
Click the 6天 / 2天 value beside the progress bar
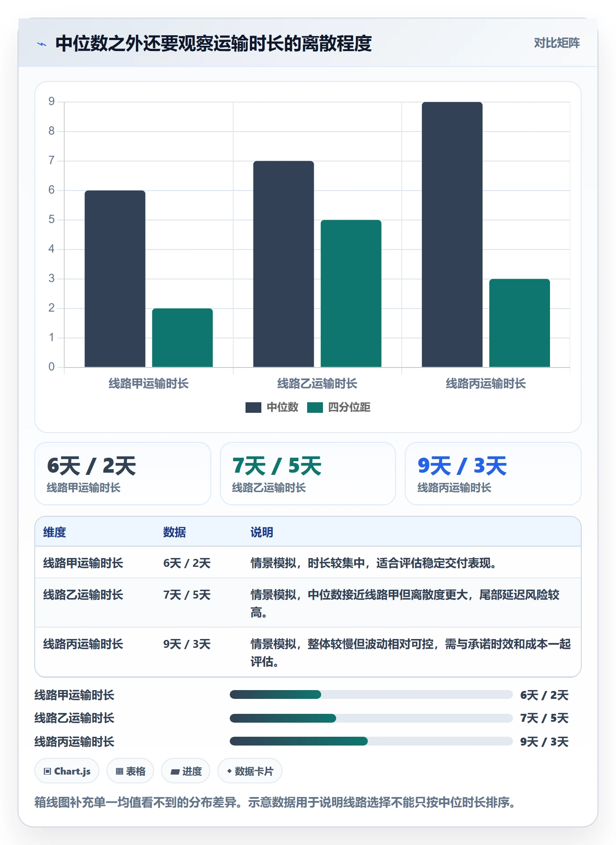tap(544, 695)
